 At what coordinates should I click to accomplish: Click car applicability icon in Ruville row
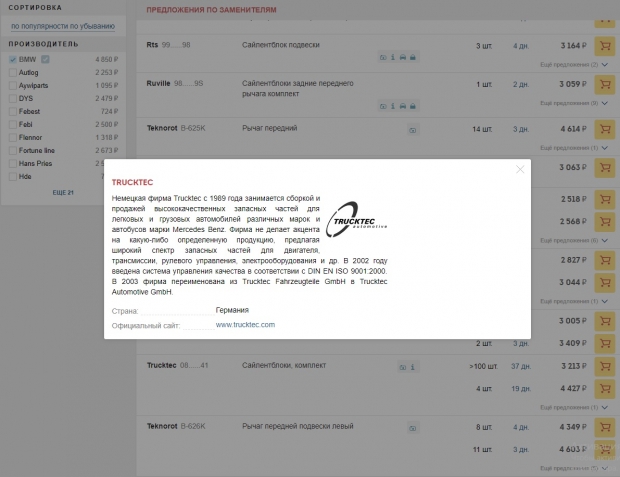[x=403, y=105]
